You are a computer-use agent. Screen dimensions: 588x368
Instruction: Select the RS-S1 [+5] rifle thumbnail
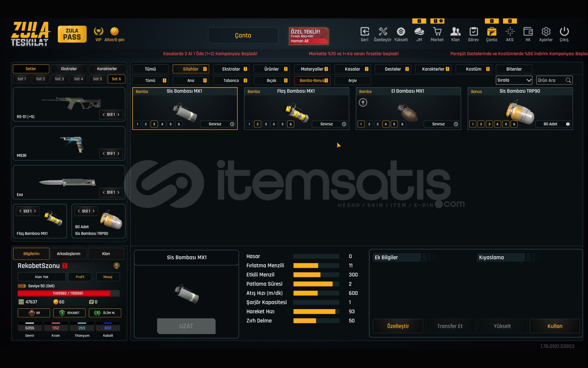(71, 103)
